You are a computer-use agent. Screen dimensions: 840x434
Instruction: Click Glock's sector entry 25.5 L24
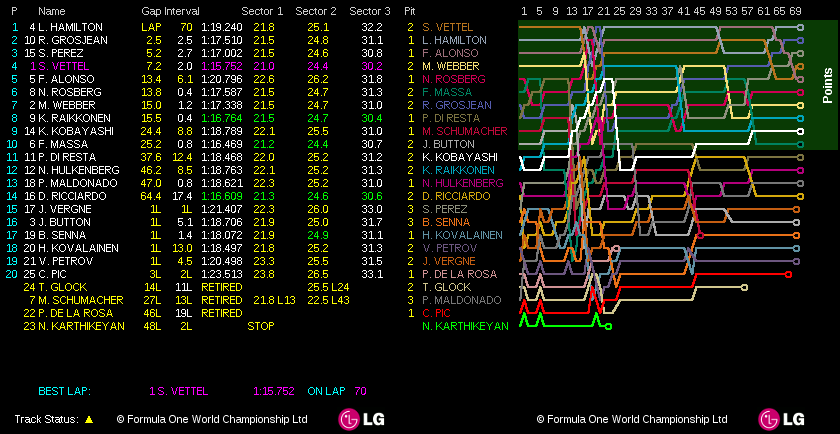[328, 287]
